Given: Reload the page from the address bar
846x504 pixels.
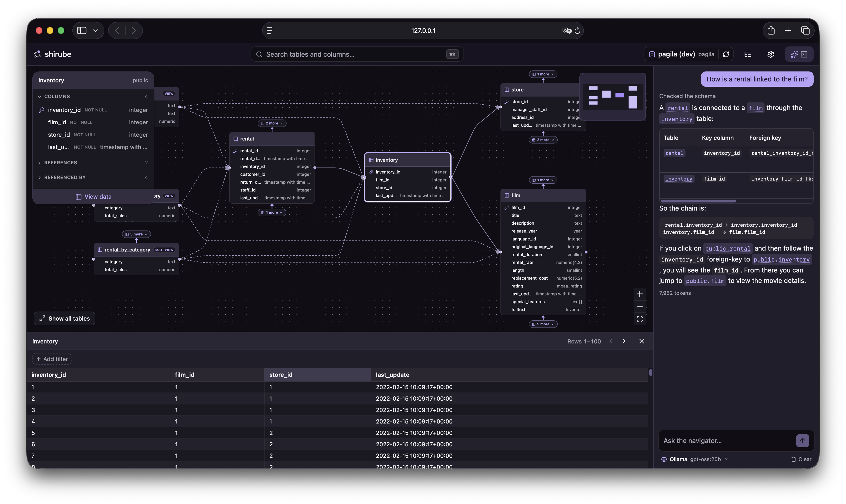Looking at the screenshot, I should point(577,30).
